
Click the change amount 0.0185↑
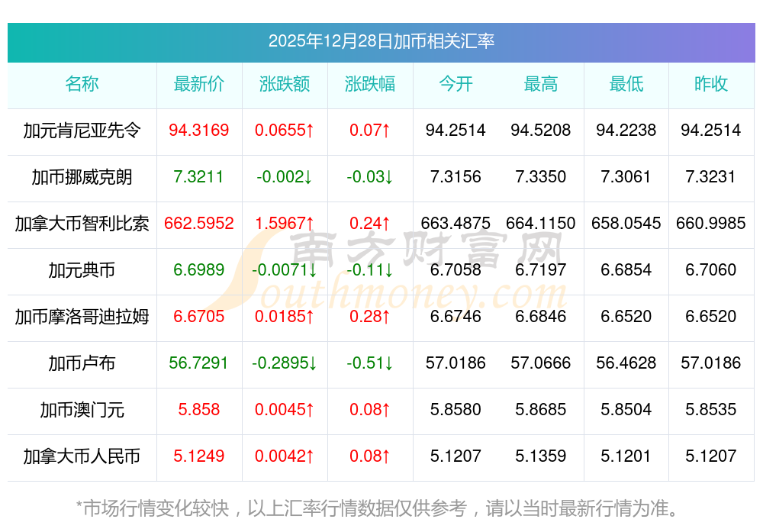[x=284, y=317]
